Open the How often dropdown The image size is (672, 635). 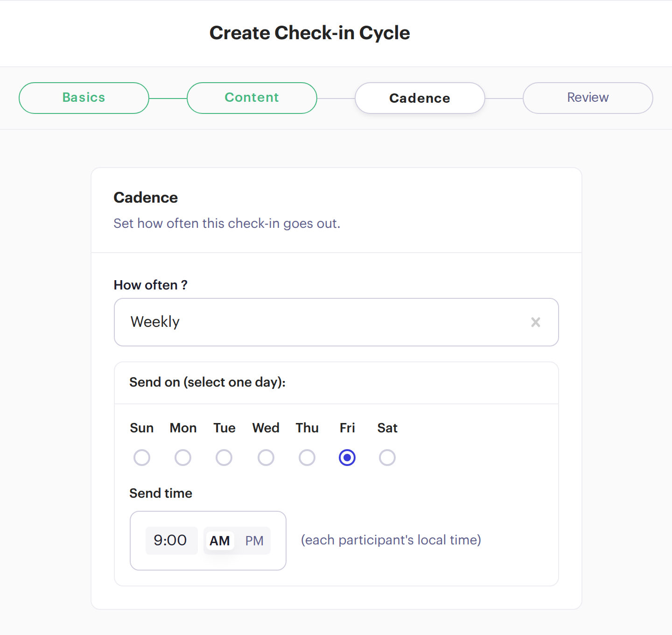pyautogui.click(x=336, y=322)
